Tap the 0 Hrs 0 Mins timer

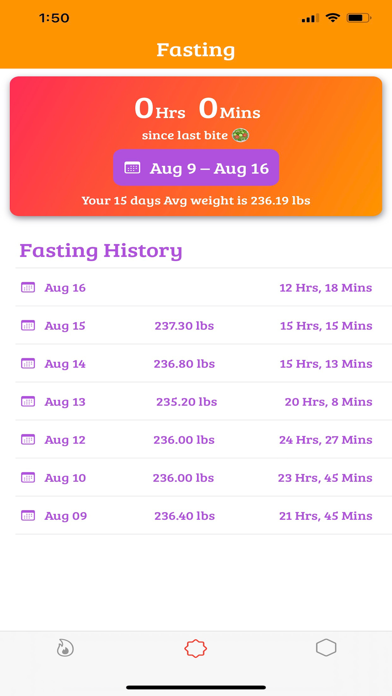click(197, 109)
